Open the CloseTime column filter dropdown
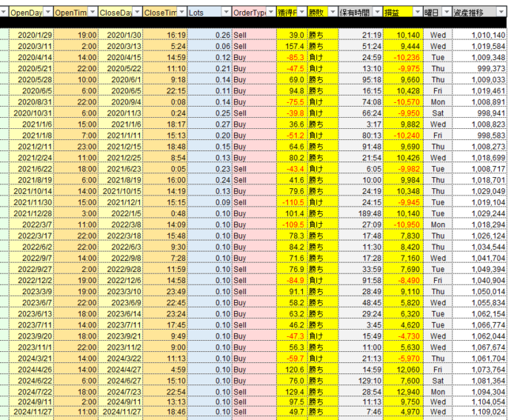This screenshot has width=514, height=420. click(181, 14)
